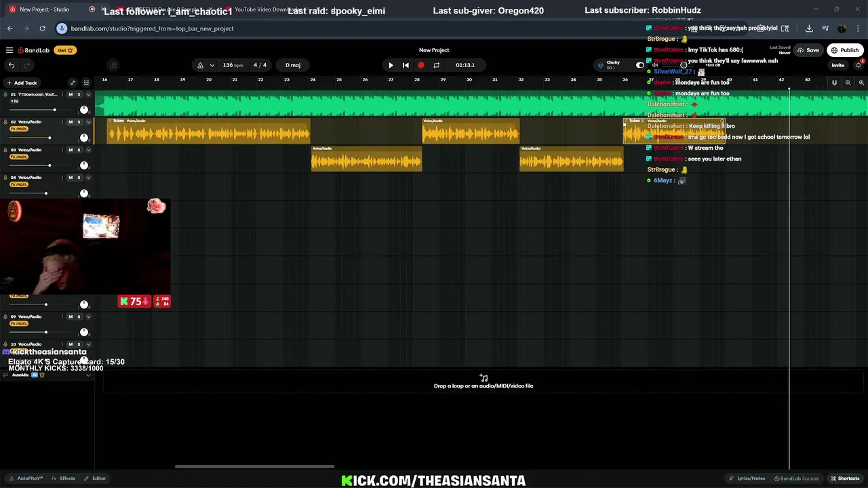Click the Get membership button
The height and width of the screenshot is (488, 868).
(x=65, y=50)
